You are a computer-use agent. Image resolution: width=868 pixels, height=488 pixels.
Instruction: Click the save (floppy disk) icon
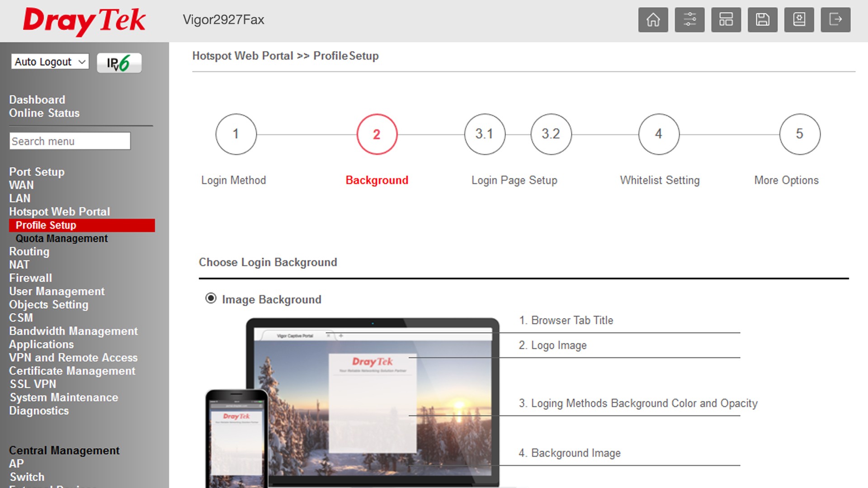(763, 20)
